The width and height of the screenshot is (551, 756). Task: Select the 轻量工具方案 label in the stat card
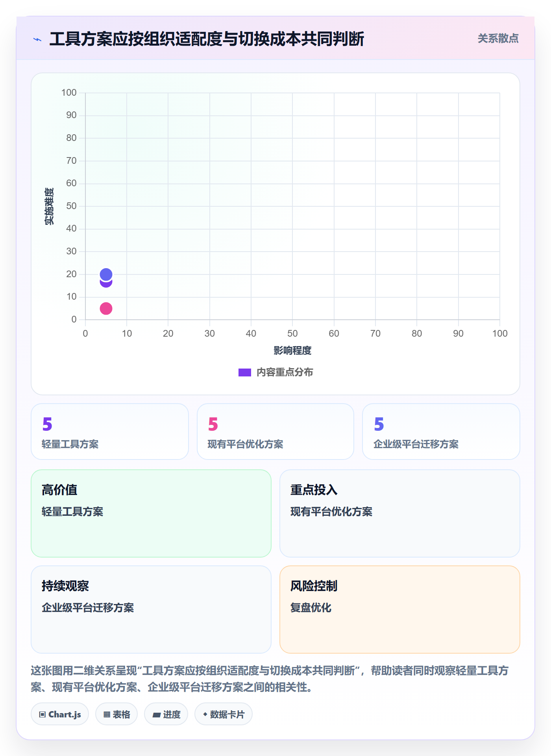pyautogui.click(x=70, y=444)
